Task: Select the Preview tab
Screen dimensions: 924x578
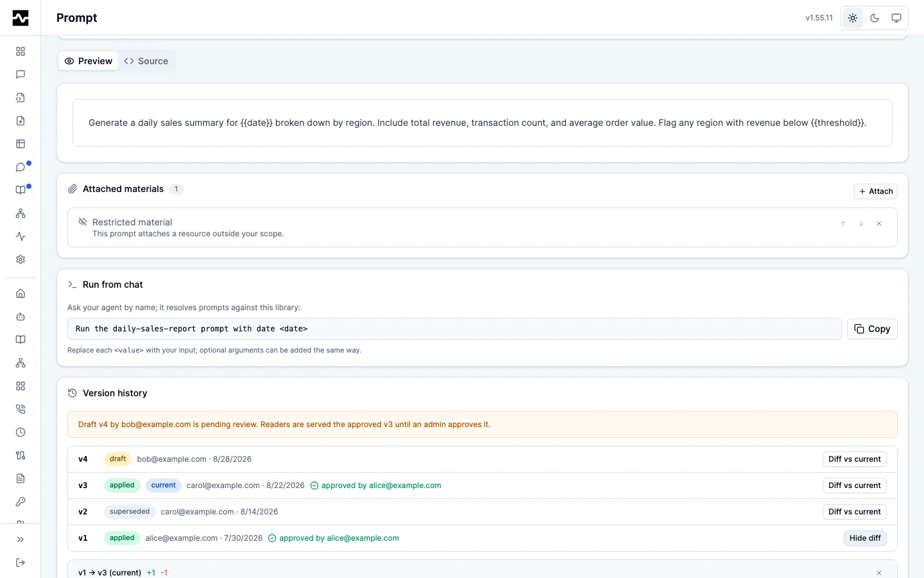Action: [89, 61]
